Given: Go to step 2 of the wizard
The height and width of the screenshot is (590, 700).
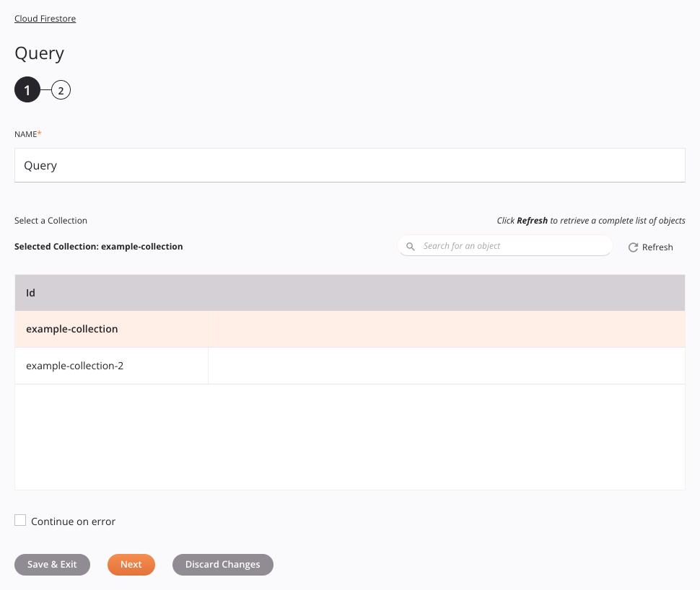Looking at the screenshot, I should (61, 91).
